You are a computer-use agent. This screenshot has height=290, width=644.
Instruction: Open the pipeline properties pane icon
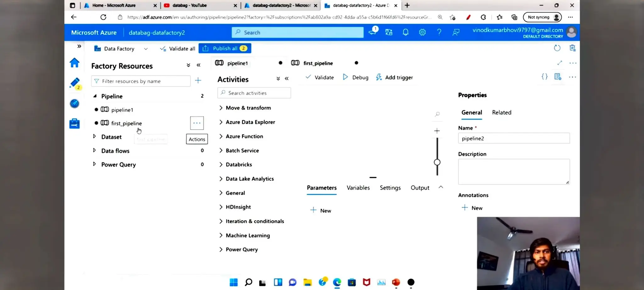(x=558, y=76)
